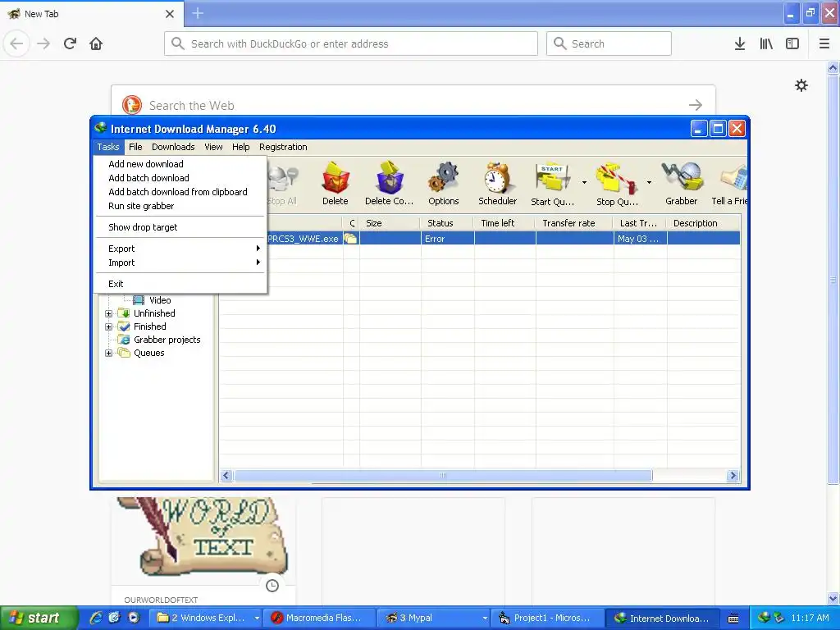840x630 pixels.
Task: Click the clock icon on OurWorldOfText tile
Action: (272, 586)
